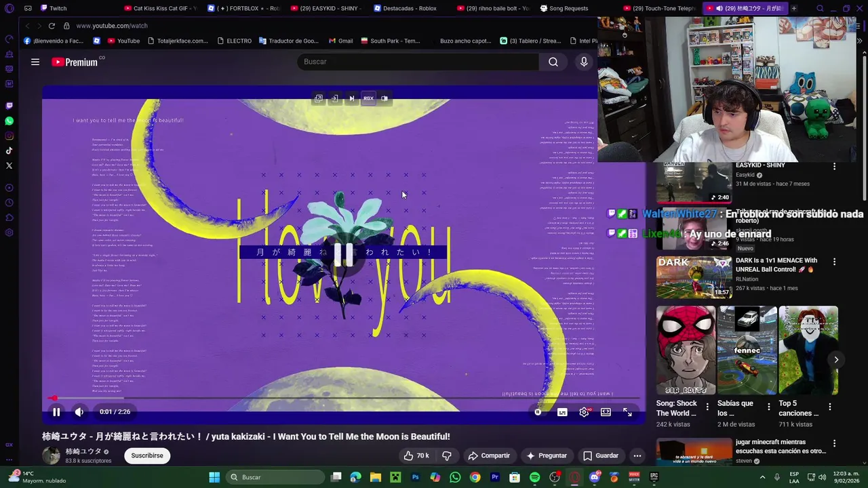Viewport: 868px width, 488px height.
Task: Click the browser reload page icon
Action: coord(52,26)
